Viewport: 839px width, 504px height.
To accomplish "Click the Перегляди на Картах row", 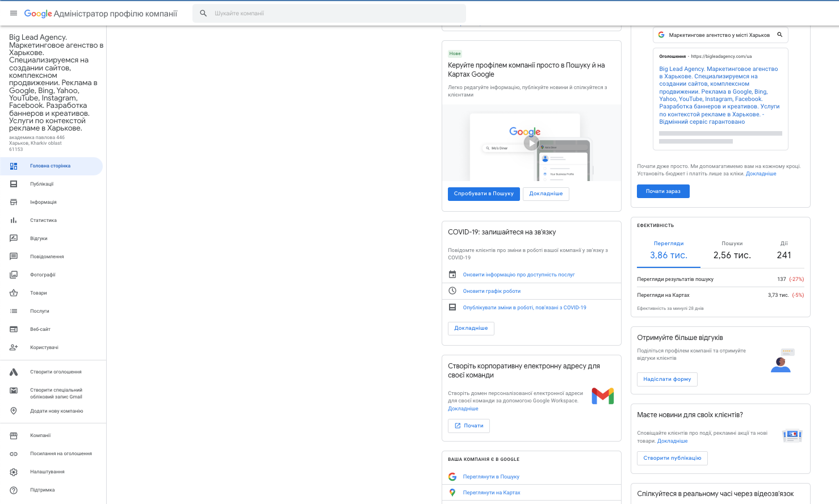I will [x=720, y=295].
